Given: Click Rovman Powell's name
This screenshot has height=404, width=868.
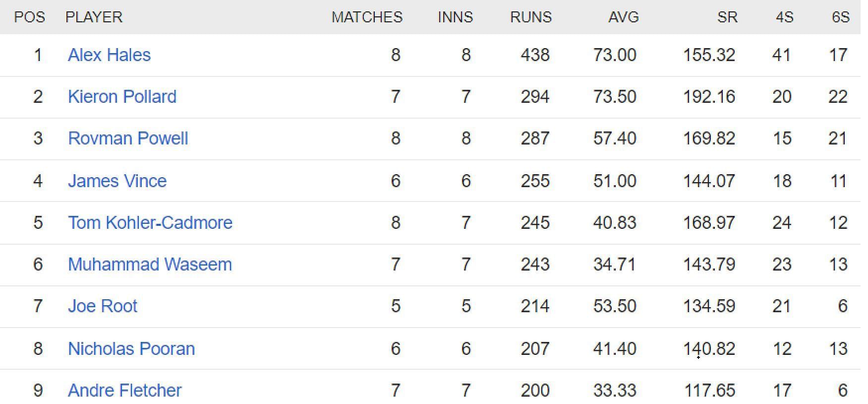Looking at the screenshot, I should (x=128, y=138).
